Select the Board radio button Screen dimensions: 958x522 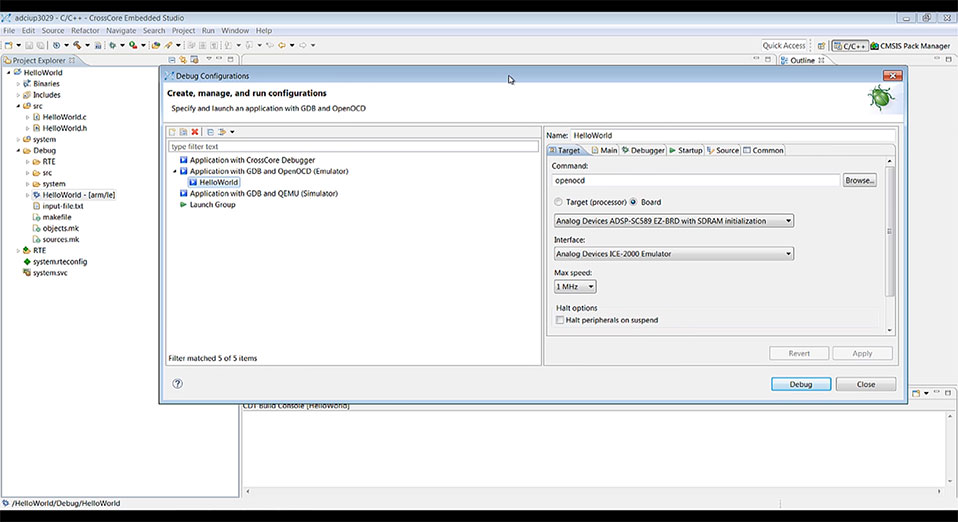[x=634, y=202]
